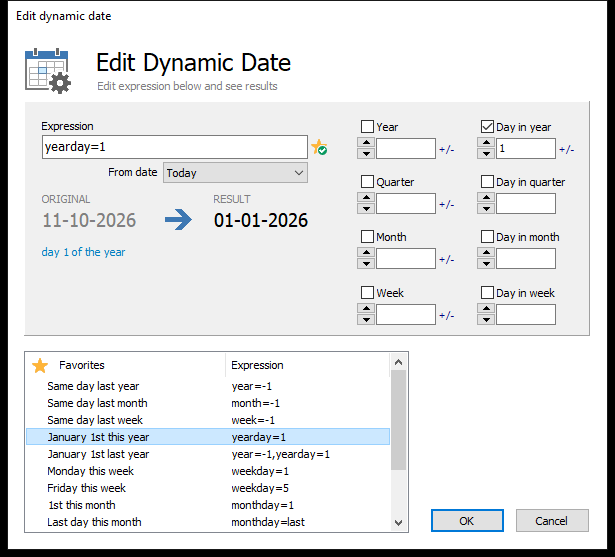Click the Expression column header in list
The height and width of the screenshot is (557, 615).
308,365
